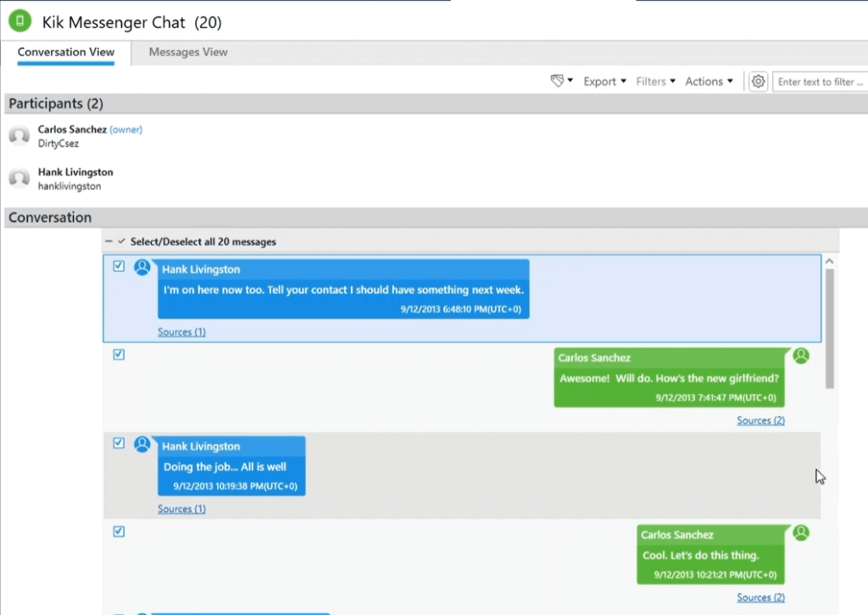868x615 pixels.
Task: Uncheck the 'I'm on here now too' message
Action: click(x=119, y=266)
